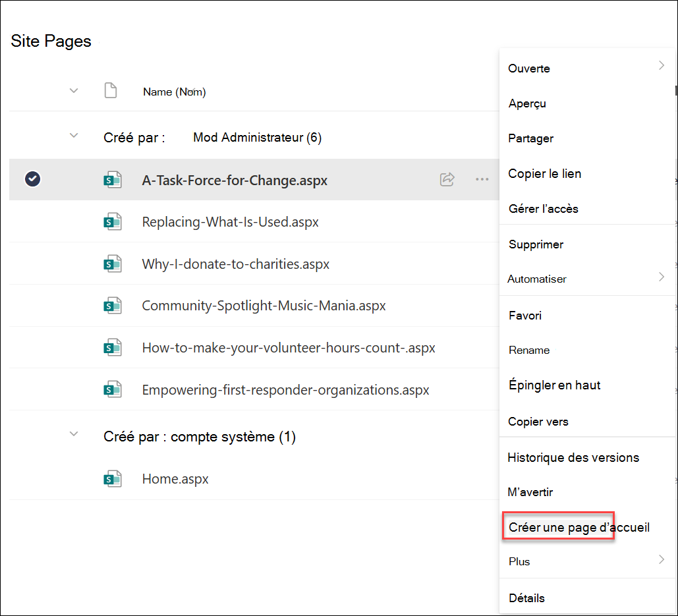Open Replacing-What-Is-Used.aspx page link
The image size is (678, 616).
click(x=230, y=222)
